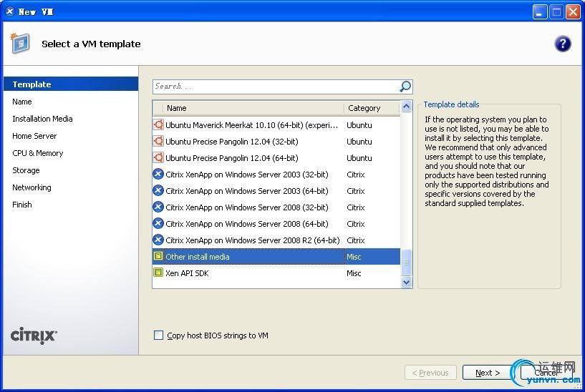
Task: Go to the Installation Media step
Action: [x=42, y=119]
